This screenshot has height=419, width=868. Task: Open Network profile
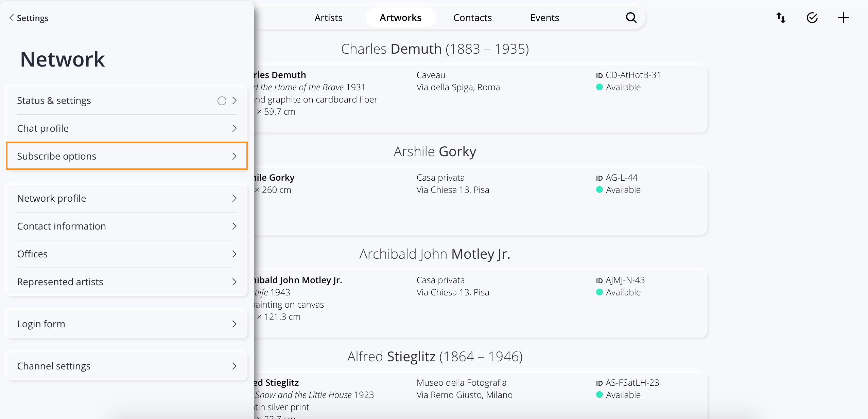pyautogui.click(x=127, y=198)
